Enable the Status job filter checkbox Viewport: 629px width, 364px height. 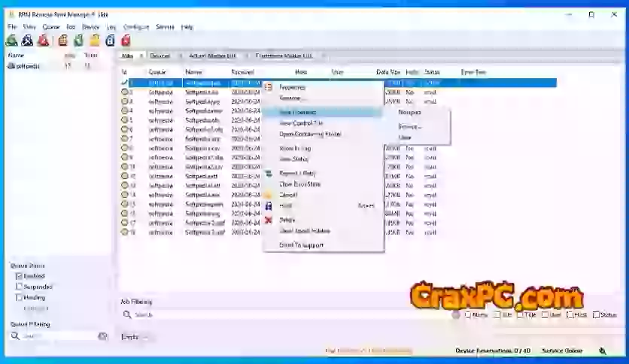[596, 314]
